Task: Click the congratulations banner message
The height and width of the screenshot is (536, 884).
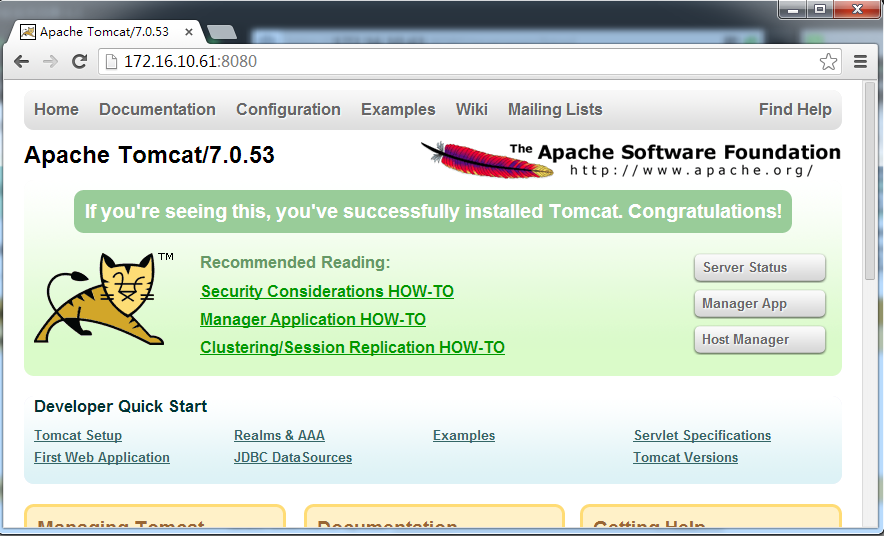Action: pyautogui.click(x=433, y=211)
